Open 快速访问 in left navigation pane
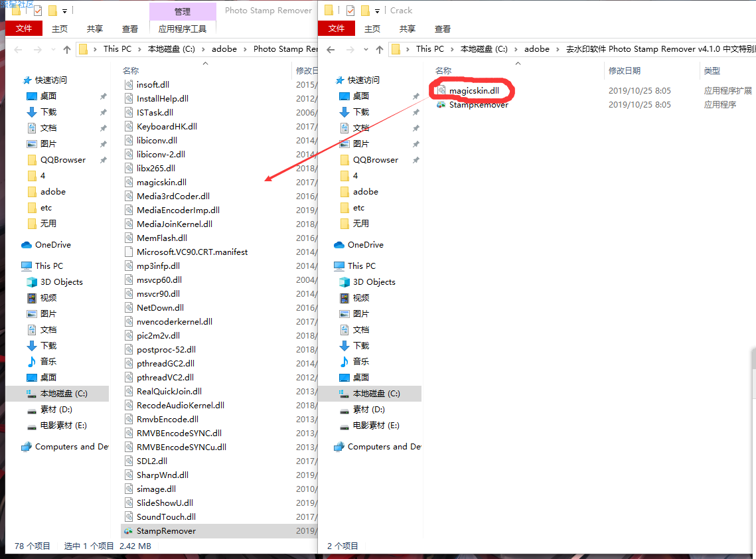This screenshot has height=559, width=756. point(50,80)
